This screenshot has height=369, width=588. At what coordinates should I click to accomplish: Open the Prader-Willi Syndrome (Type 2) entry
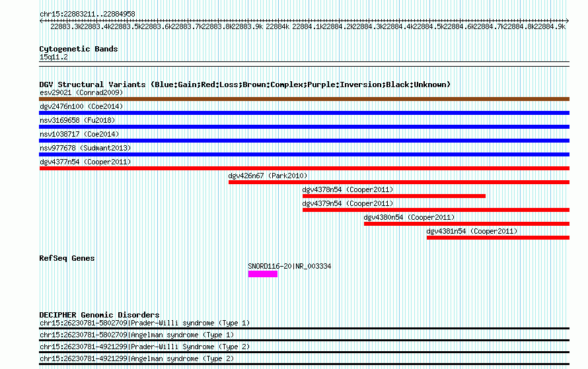145,347
